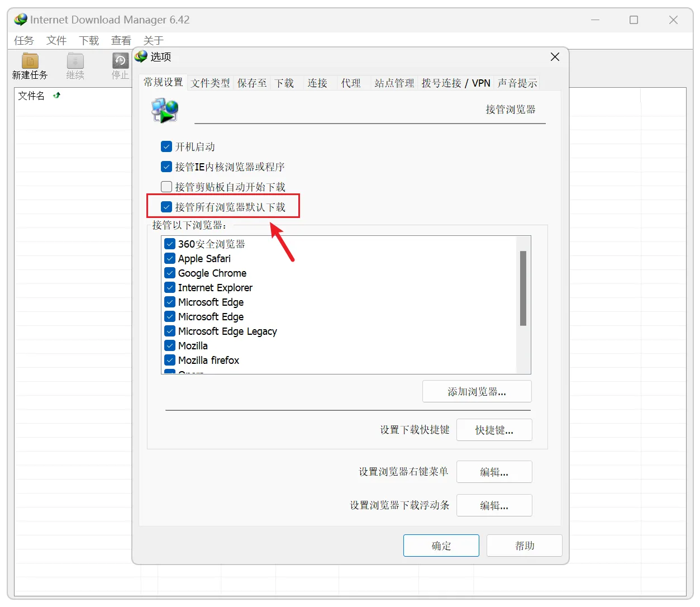700x607 pixels.
Task: Switch to the 下载 tab in options
Action: pyautogui.click(x=285, y=83)
